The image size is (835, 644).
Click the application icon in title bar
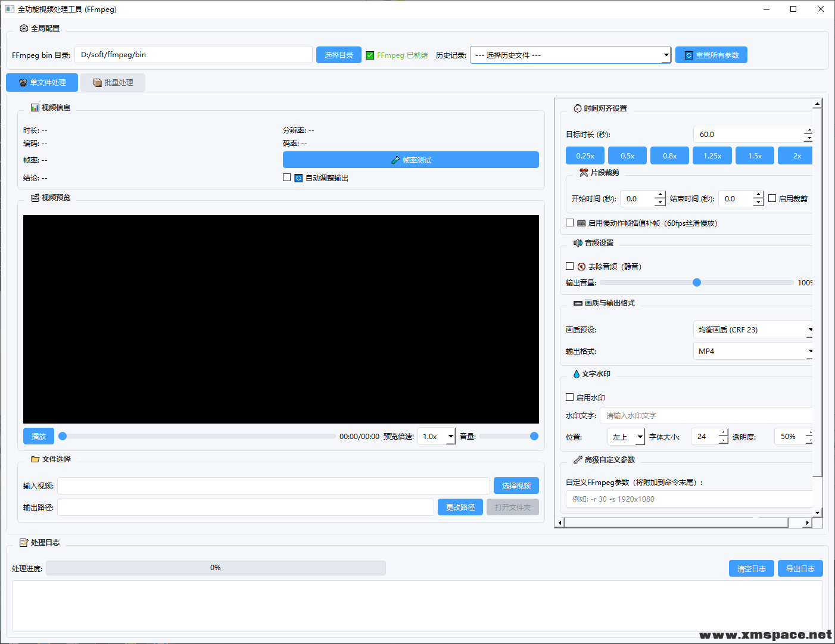(10, 9)
